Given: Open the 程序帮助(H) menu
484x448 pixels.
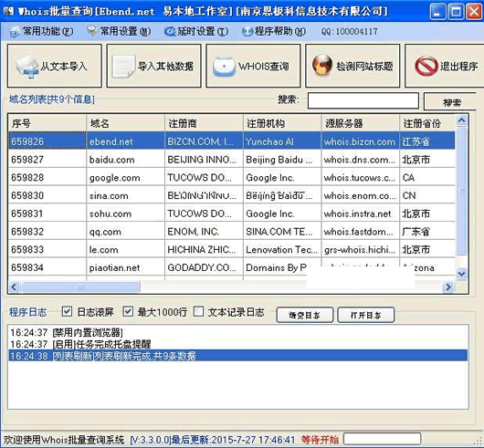Looking at the screenshot, I should click(x=274, y=31).
